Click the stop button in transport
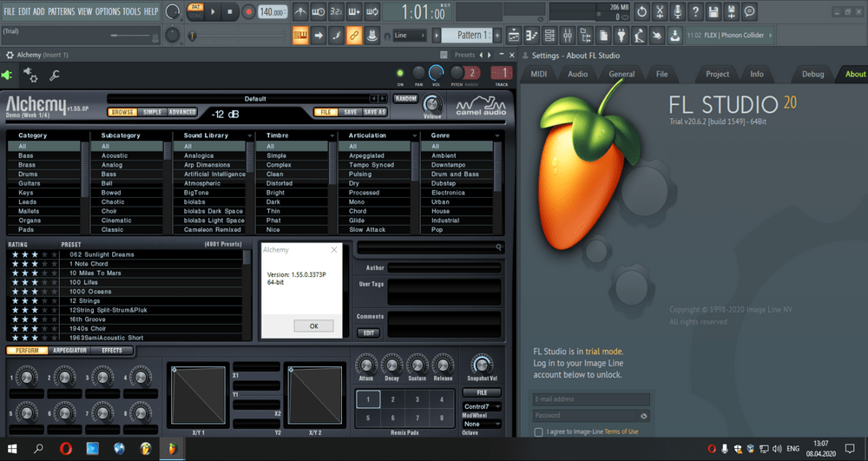Viewport: 868px width, 461px height. click(230, 11)
